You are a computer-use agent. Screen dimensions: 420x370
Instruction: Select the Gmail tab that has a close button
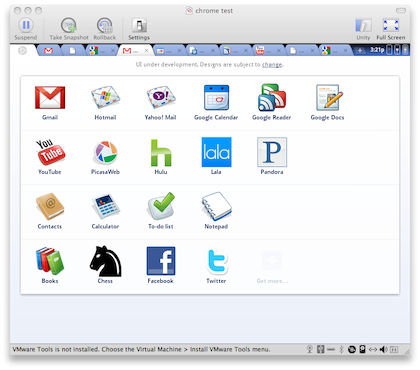[135, 51]
